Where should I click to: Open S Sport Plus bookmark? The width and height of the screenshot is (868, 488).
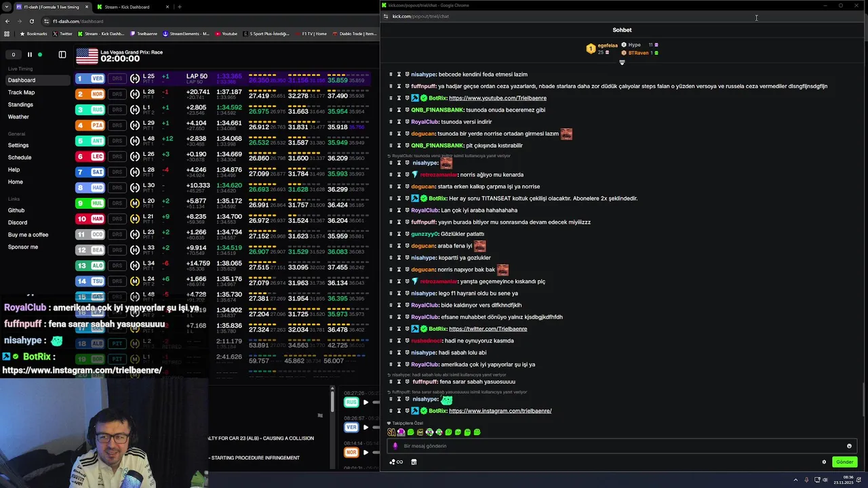267,33
